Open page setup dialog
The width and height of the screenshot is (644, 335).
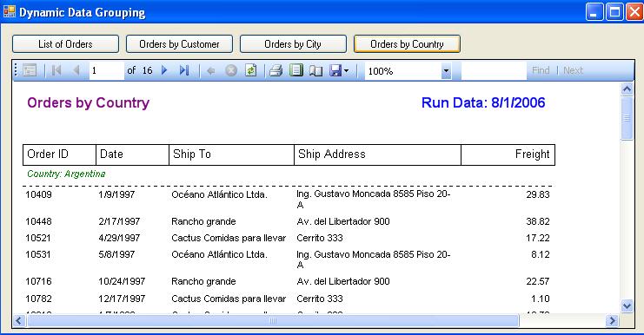pyautogui.click(x=315, y=71)
